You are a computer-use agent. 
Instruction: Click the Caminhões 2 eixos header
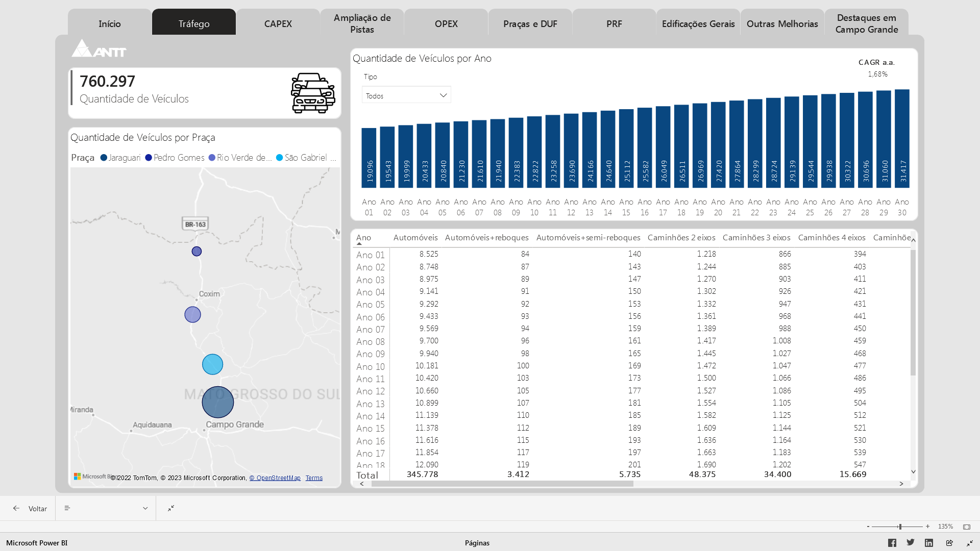coord(681,237)
